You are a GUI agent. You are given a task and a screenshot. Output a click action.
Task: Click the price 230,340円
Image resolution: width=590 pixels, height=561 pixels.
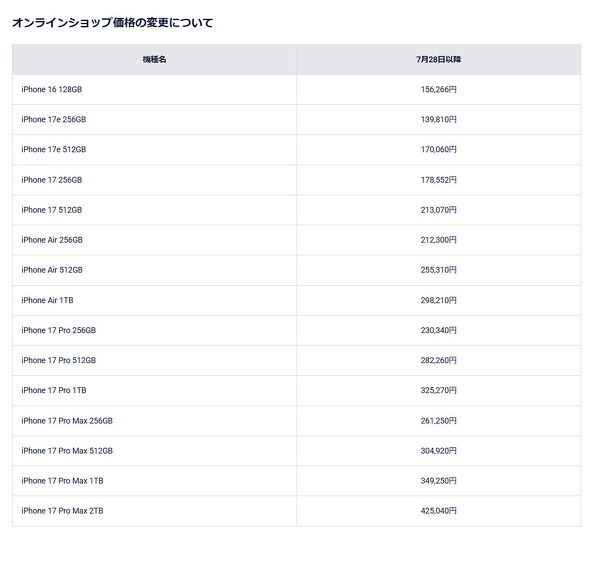(x=438, y=330)
